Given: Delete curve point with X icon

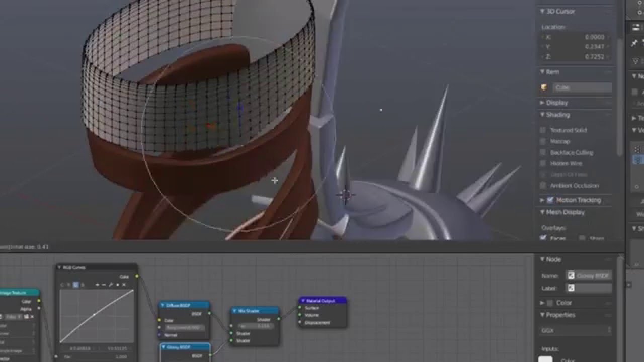Looking at the screenshot, I should click(x=124, y=284).
